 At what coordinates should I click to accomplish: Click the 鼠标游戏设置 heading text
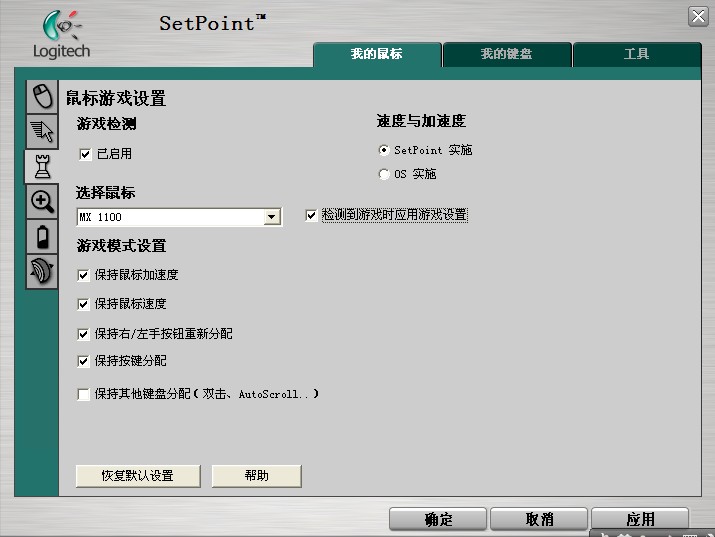(x=116, y=98)
